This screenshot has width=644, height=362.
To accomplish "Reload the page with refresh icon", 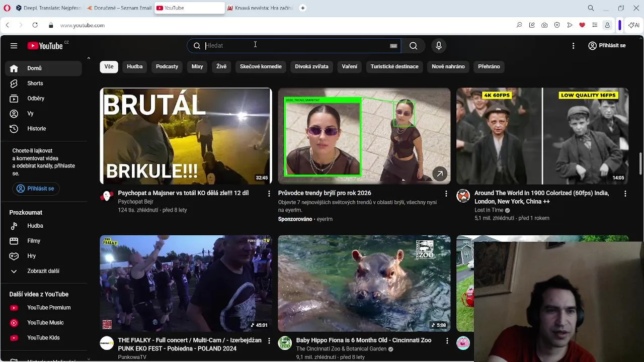I will click(x=35, y=25).
